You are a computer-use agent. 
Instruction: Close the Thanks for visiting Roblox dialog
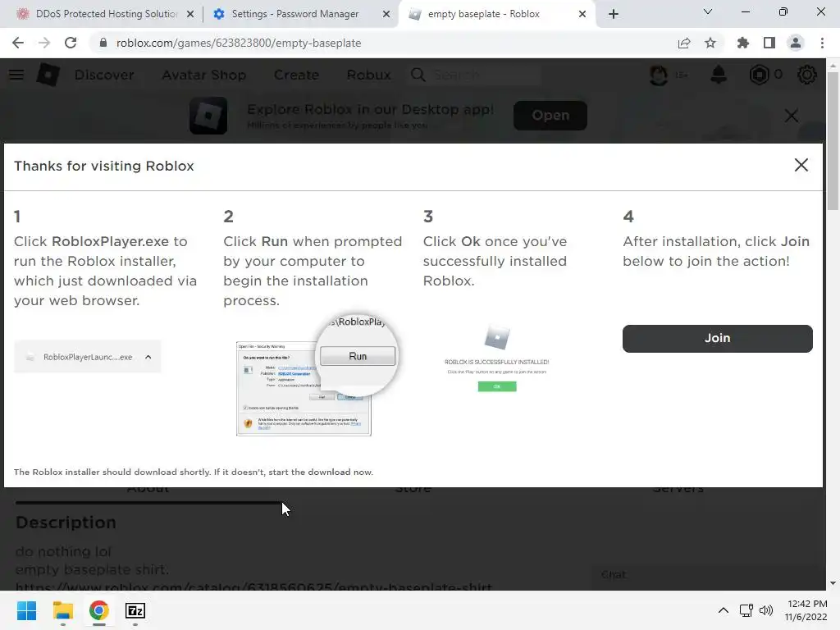(801, 165)
